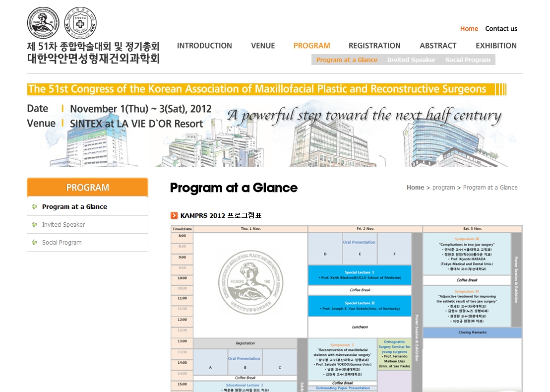Click the 'Closing Remarks' cell
Viewport: 550px width, 392px height.
point(472,332)
